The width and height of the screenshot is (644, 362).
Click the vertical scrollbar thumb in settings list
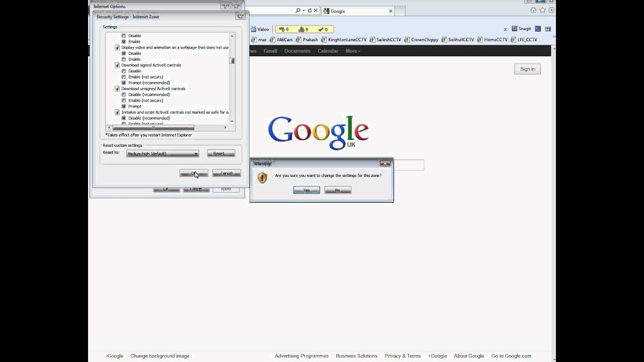click(232, 61)
